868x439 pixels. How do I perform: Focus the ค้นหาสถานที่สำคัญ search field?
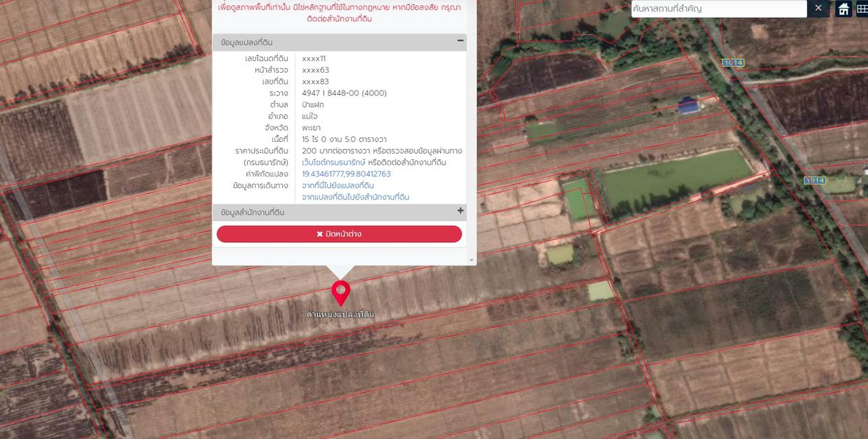tap(718, 9)
